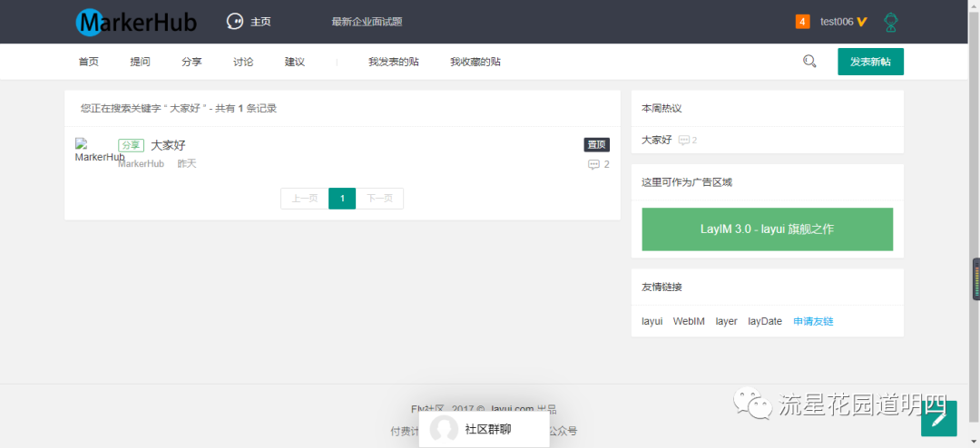The image size is (980, 448).
Task: Click the 置顶 badge on the post
Action: (597, 145)
